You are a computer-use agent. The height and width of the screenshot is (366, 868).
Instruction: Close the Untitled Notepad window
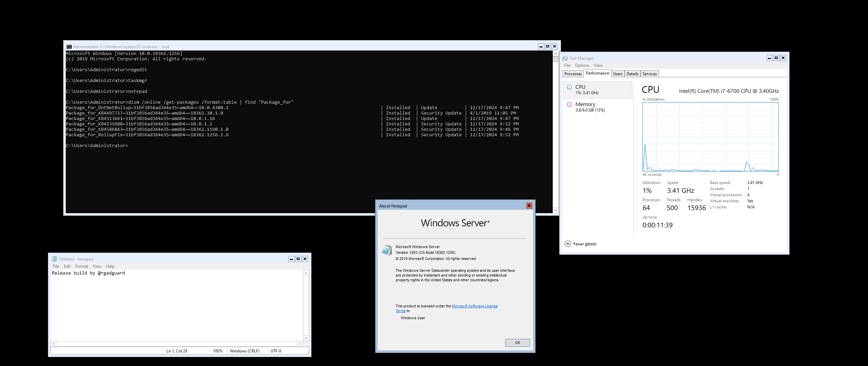pos(305,259)
